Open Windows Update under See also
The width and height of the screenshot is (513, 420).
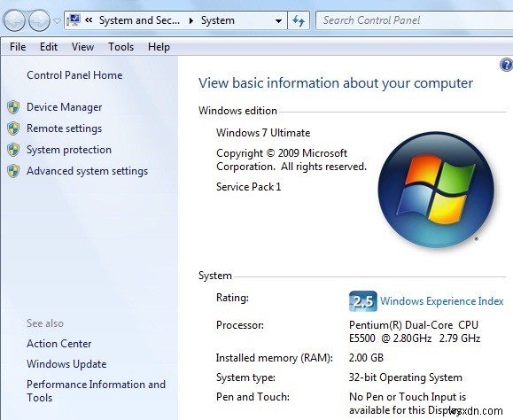(x=66, y=364)
